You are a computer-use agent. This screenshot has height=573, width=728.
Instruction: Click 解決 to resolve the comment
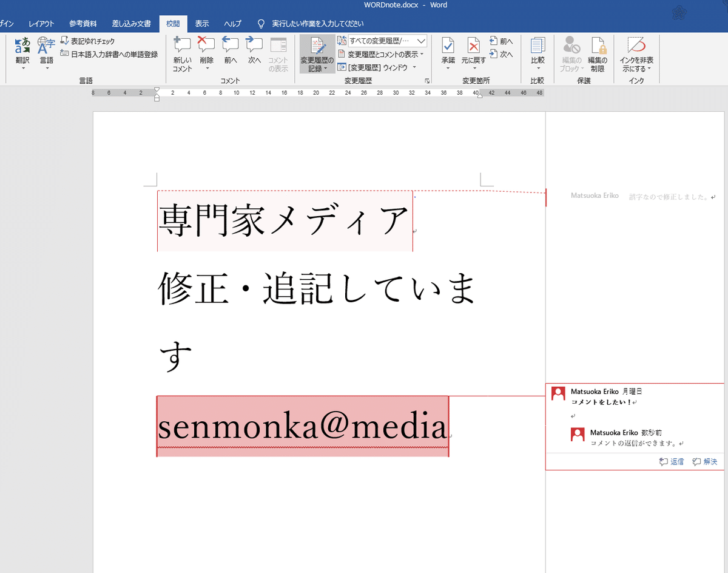pyautogui.click(x=705, y=462)
